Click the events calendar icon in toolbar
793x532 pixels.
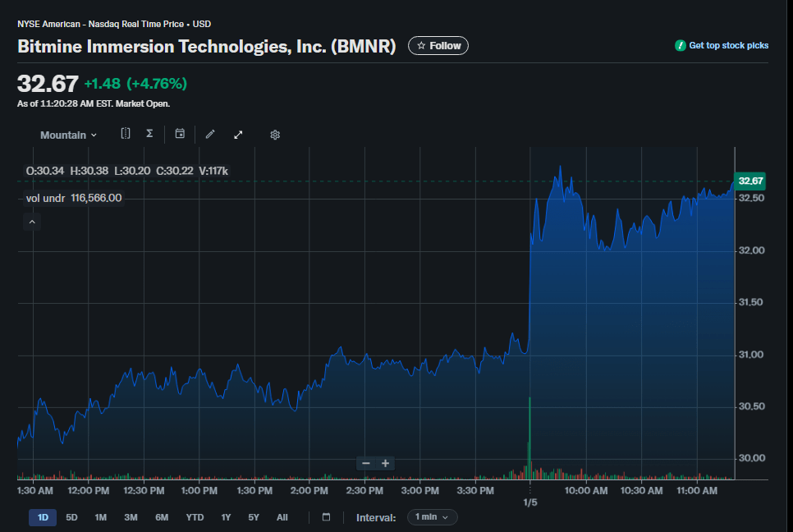click(180, 134)
